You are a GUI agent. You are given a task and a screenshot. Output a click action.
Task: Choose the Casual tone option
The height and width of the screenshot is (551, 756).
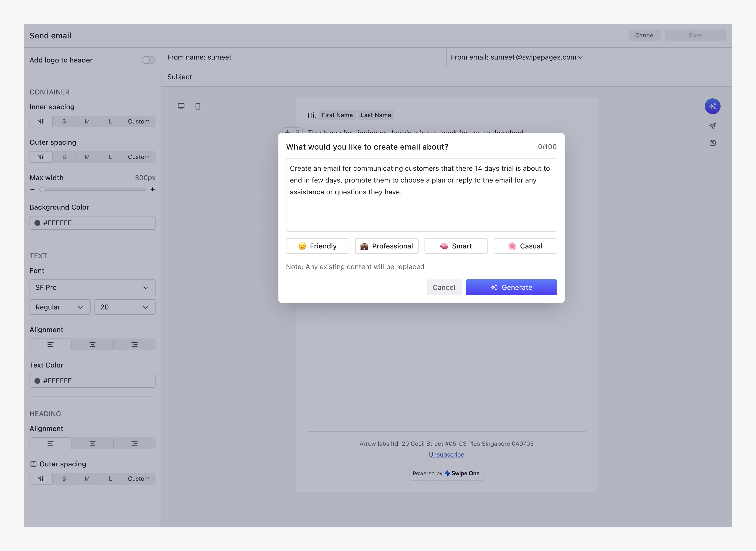[x=525, y=246]
